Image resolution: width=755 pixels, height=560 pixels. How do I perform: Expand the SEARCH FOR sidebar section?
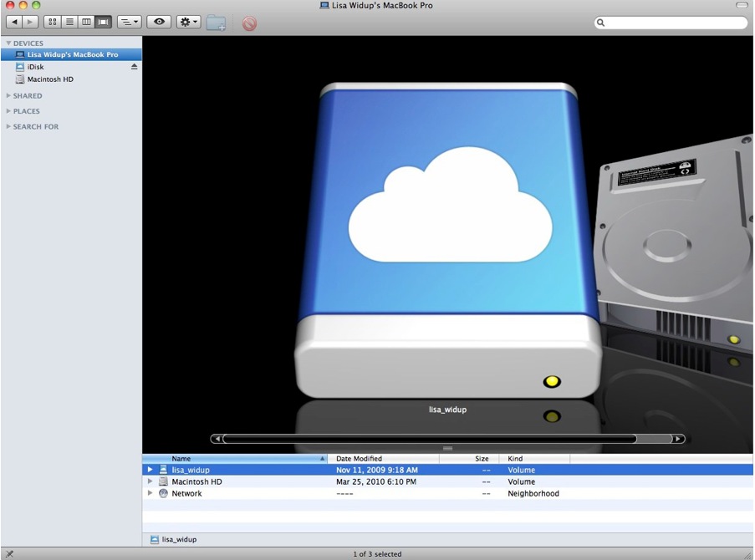pyautogui.click(x=9, y=127)
